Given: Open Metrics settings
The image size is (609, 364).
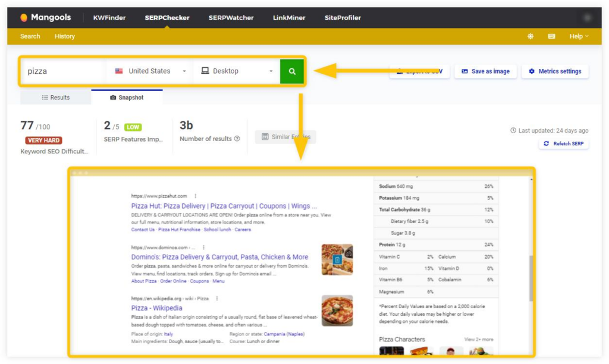Looking at the screenshot, I should (x=555, y=71).
